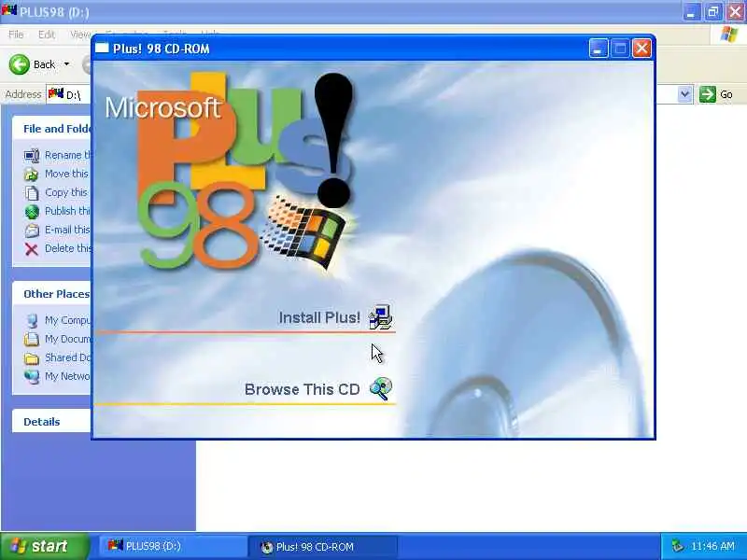This screenshot has height=560, width=747.
Task: Click the PLUS98 (D:) window title icon
Action: click(9, 11)
